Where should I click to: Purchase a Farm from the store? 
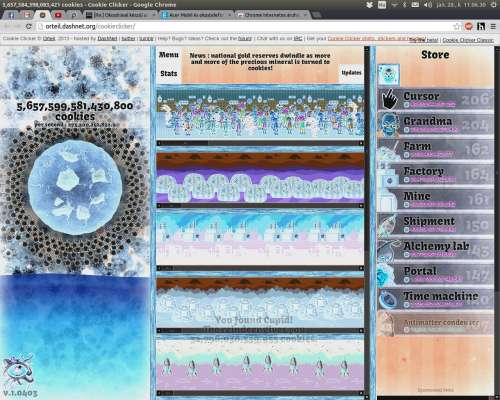pos(436,149)
